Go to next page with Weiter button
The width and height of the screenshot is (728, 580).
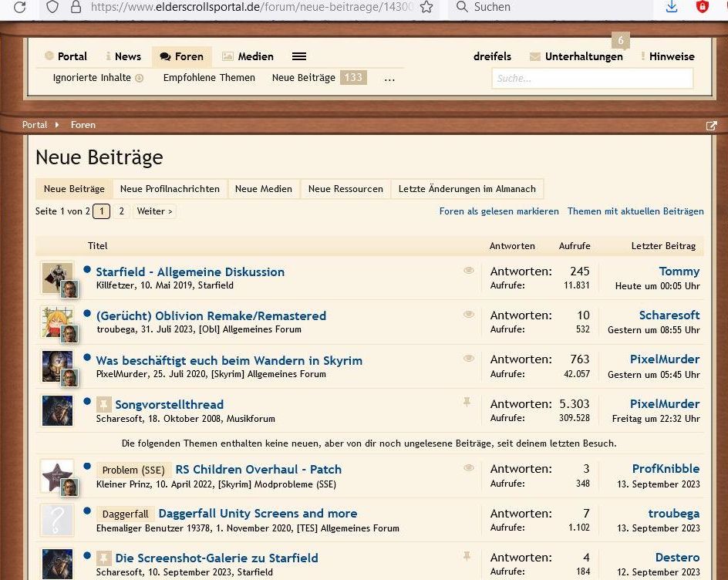coord(154,211)
